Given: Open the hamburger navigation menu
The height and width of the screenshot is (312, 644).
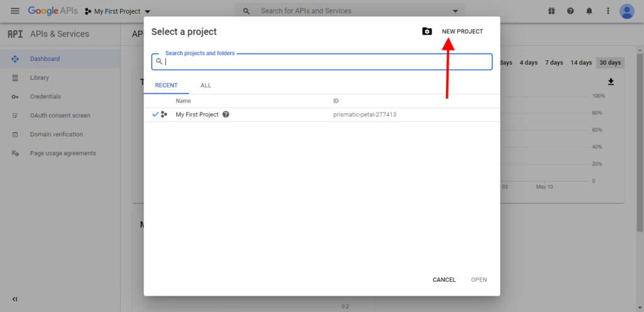Looking at the screenshot, I should [15, 11].
